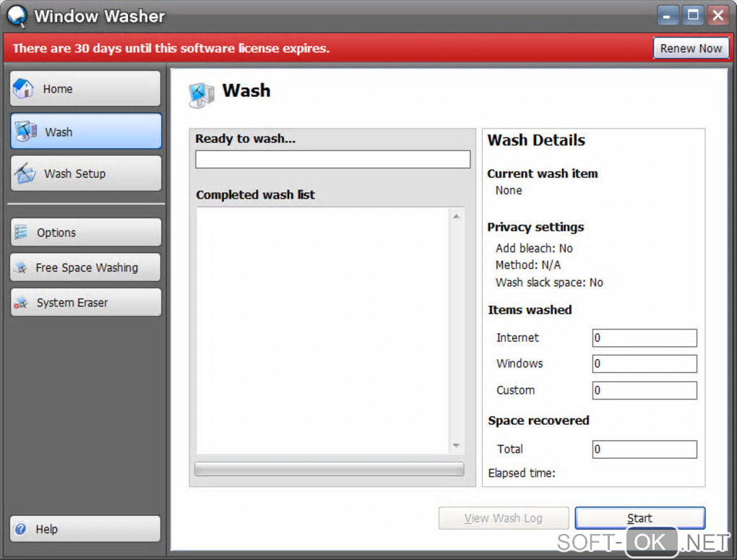737x560 pixels.
Task: Click the 'None' current wash item text
Action: click(x=509, y=191)
